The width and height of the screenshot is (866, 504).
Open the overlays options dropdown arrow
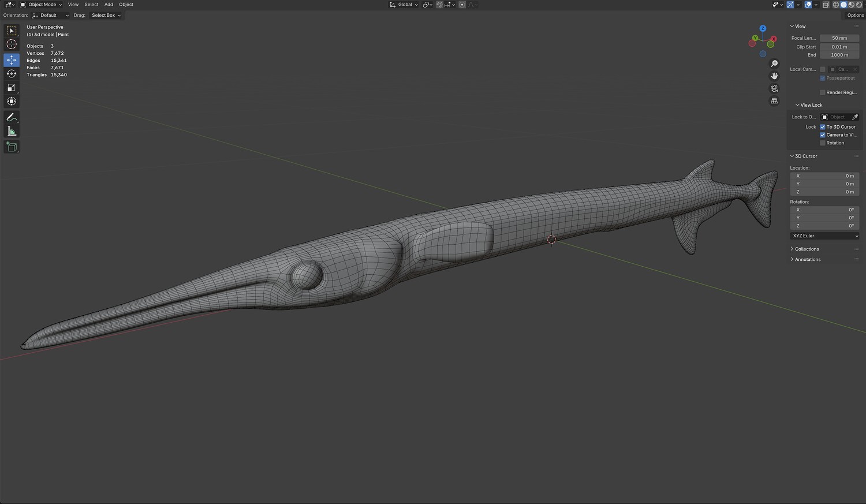click(x=816, y=5)
